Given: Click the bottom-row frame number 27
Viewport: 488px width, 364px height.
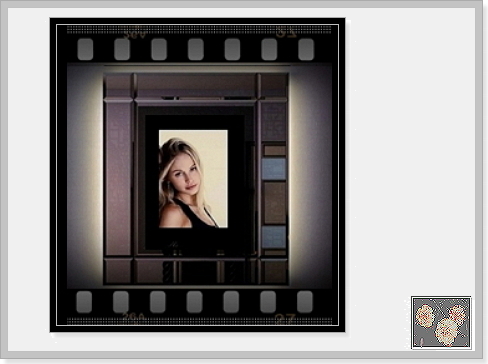Looking at the screenshot, I should coord(285,318).
